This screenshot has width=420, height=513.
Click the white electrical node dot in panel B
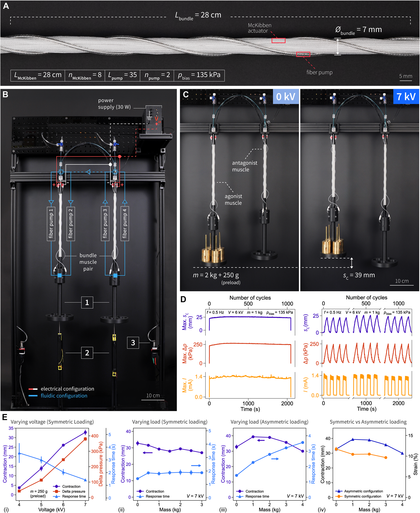110,165
